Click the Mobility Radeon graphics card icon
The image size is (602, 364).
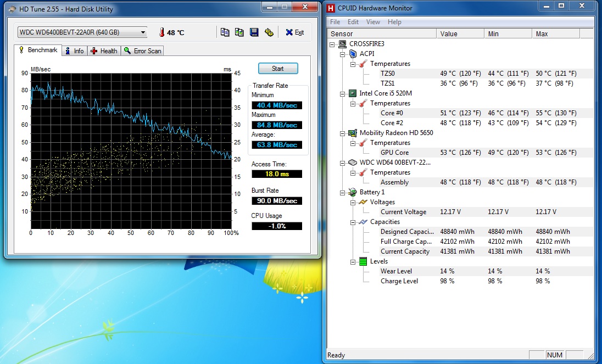pyautogui.click(x=353, y=133)
